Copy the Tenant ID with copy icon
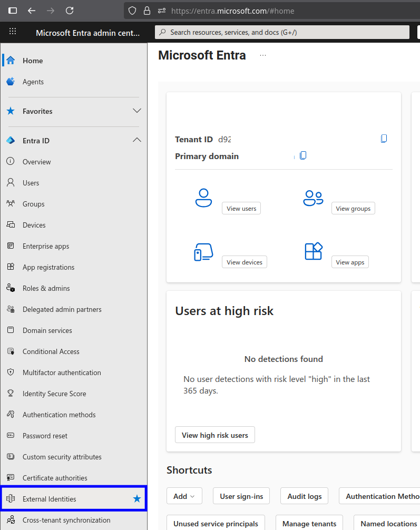This screenshot has width=420, height=530. (x=384, y=139)
